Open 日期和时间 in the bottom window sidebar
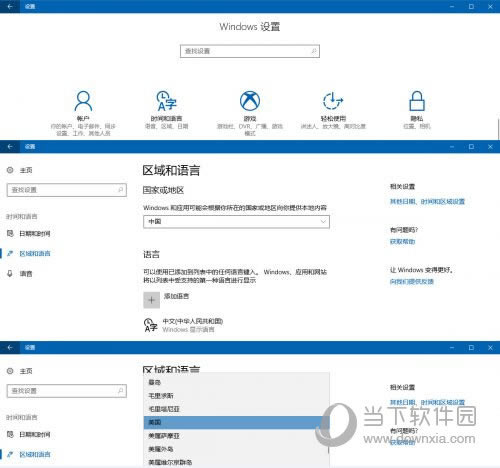 (x=35, y=435)
